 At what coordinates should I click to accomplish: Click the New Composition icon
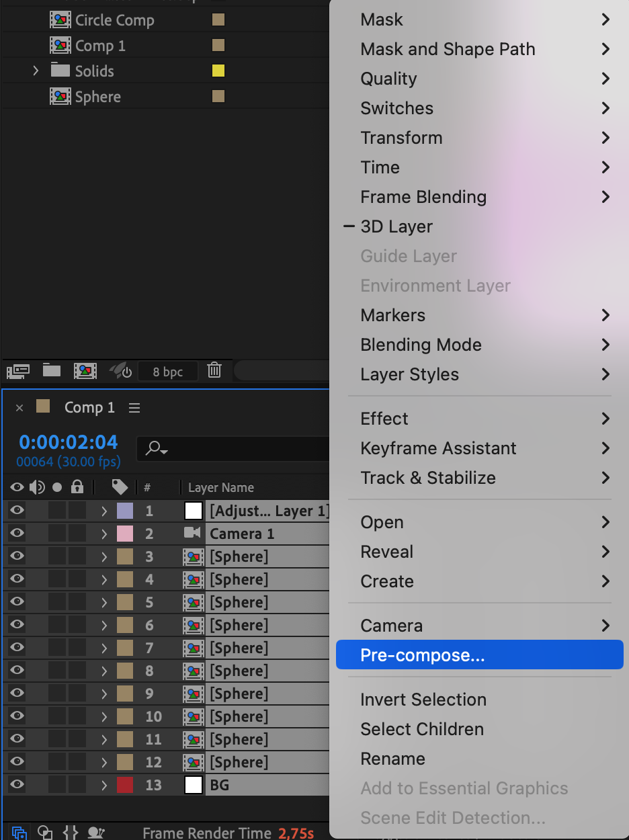85,370
